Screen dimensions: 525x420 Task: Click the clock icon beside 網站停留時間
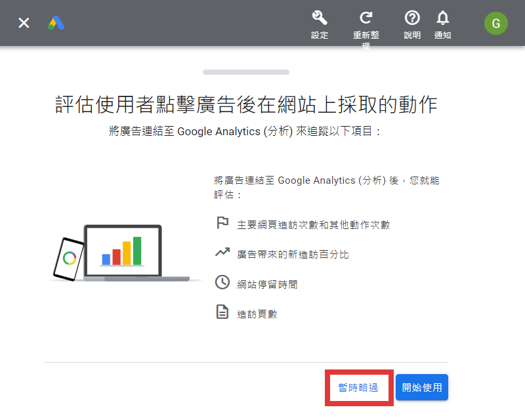[x=222, y=282]
